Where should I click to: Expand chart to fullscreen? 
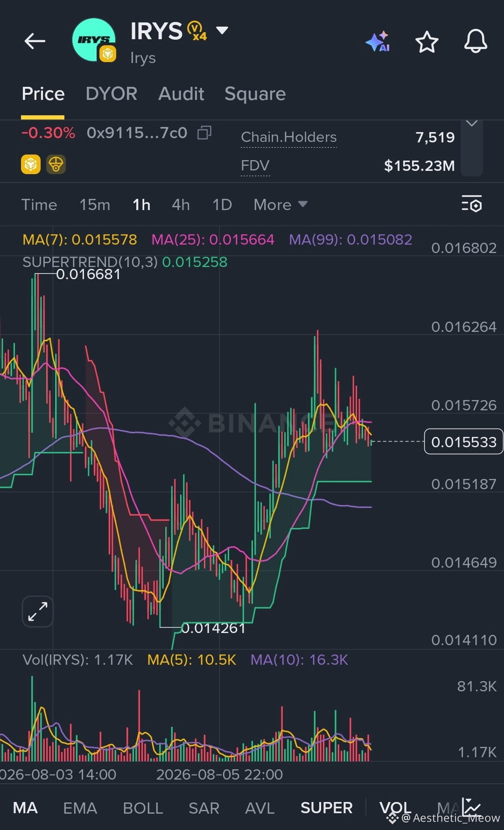coord(38,612)
